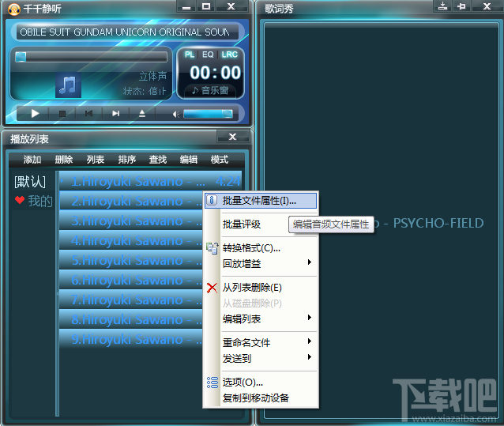
Task: Select track 8.Hiroyuki Sawano in playlist
Action: pyautogui.click(x=131, y=319)
